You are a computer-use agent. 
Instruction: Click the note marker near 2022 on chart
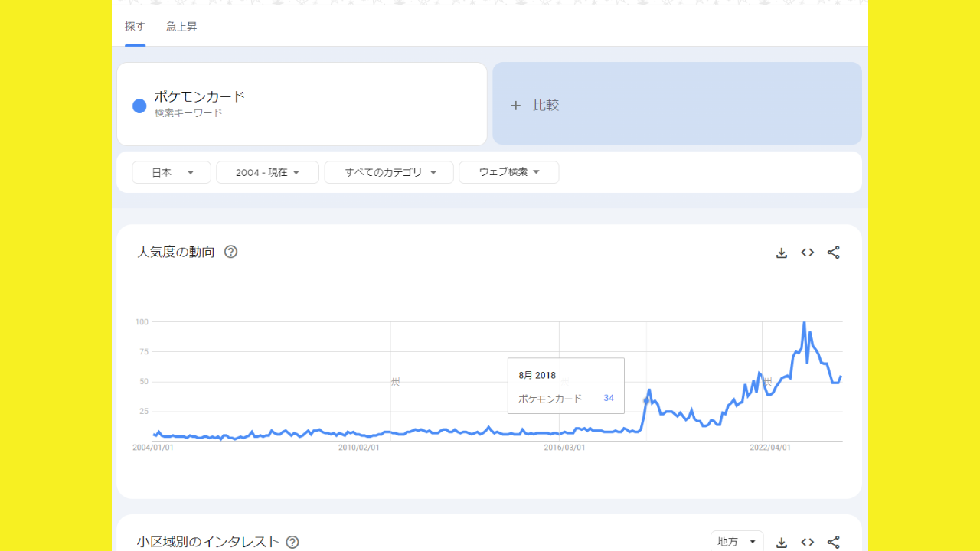(767, 381)
